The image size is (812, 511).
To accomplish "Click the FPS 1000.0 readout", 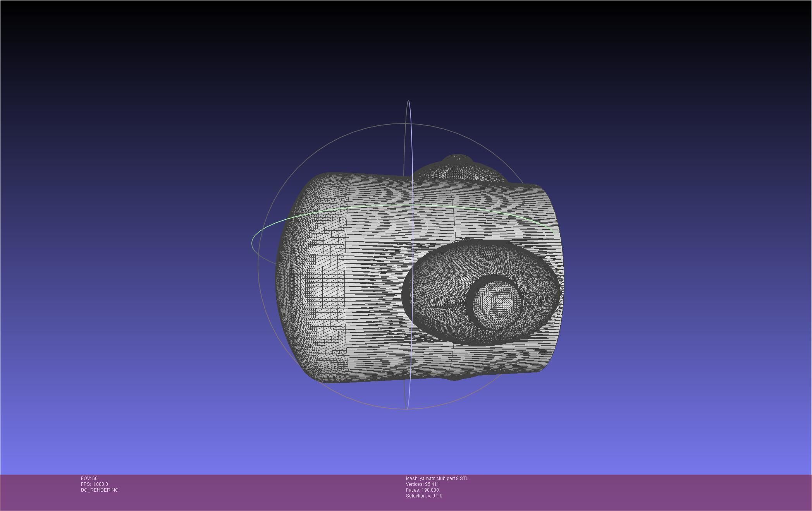I will click(95, 484).
